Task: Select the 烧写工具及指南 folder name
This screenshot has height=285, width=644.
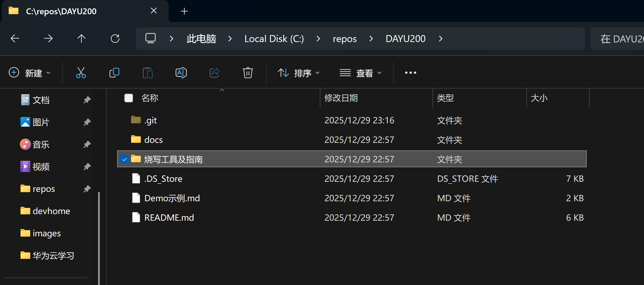Action: coord(173,159)
